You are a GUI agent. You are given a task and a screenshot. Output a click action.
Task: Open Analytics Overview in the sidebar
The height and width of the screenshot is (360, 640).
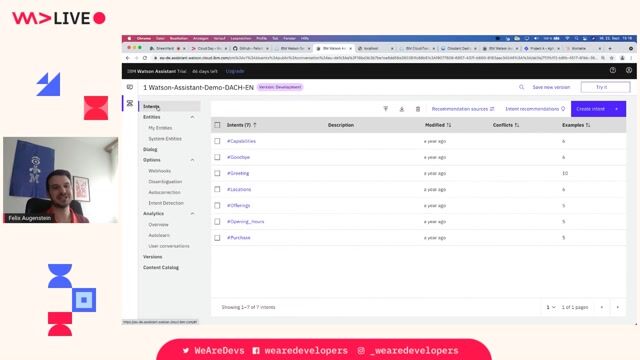[x=158, y=224]
